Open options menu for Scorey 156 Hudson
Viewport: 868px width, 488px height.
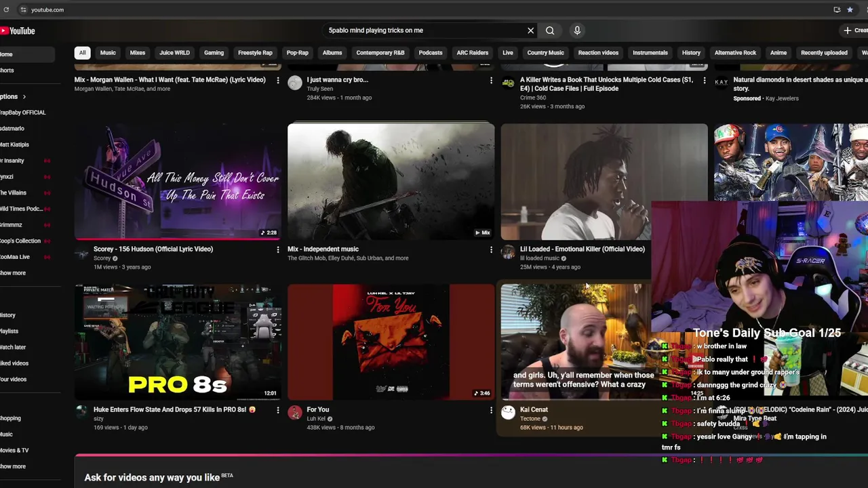tap(277, 249)
